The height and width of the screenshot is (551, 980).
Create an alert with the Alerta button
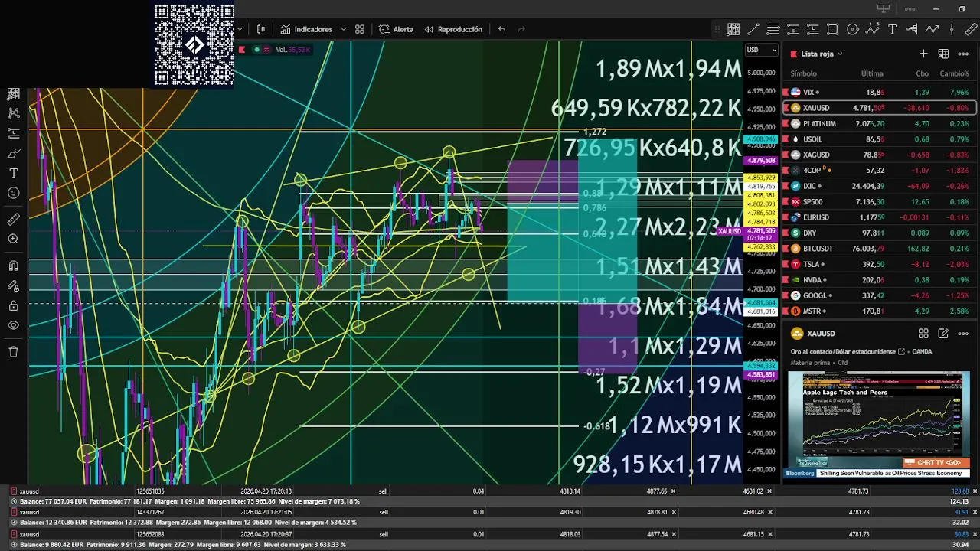(x=396, y=29)
